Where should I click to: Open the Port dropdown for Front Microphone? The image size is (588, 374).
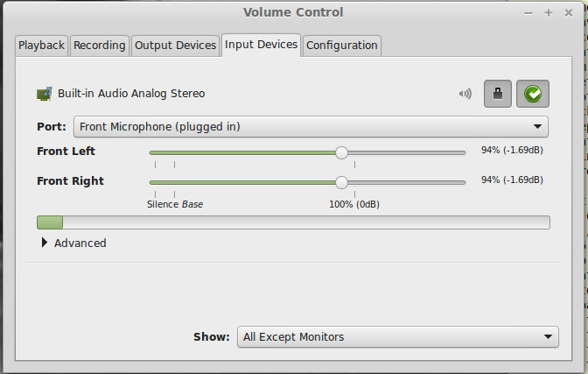(x=311, y=126)
